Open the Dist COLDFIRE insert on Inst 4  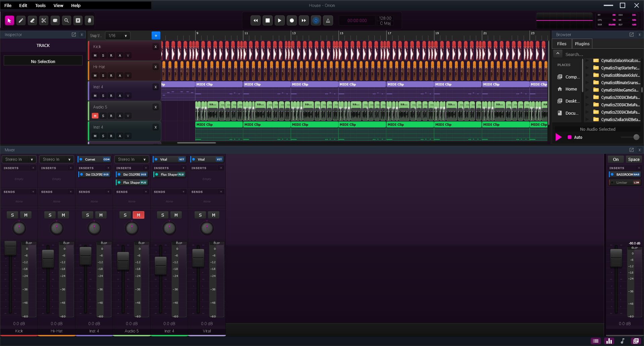point(94,174)
